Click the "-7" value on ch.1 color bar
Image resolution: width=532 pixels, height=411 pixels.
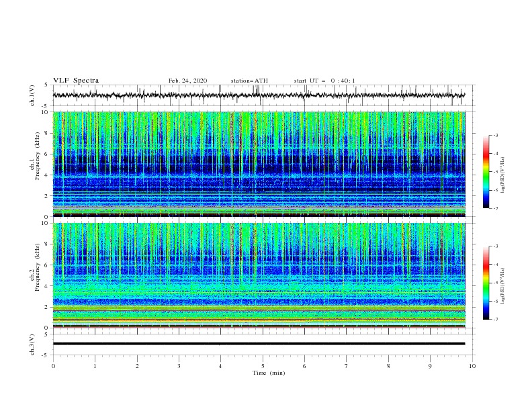496,208
